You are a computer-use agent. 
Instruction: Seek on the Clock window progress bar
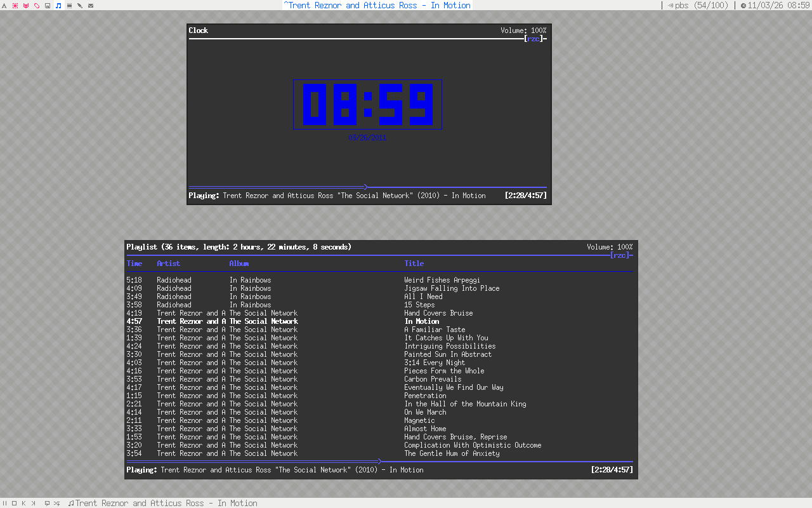click(x=368, y=187)
